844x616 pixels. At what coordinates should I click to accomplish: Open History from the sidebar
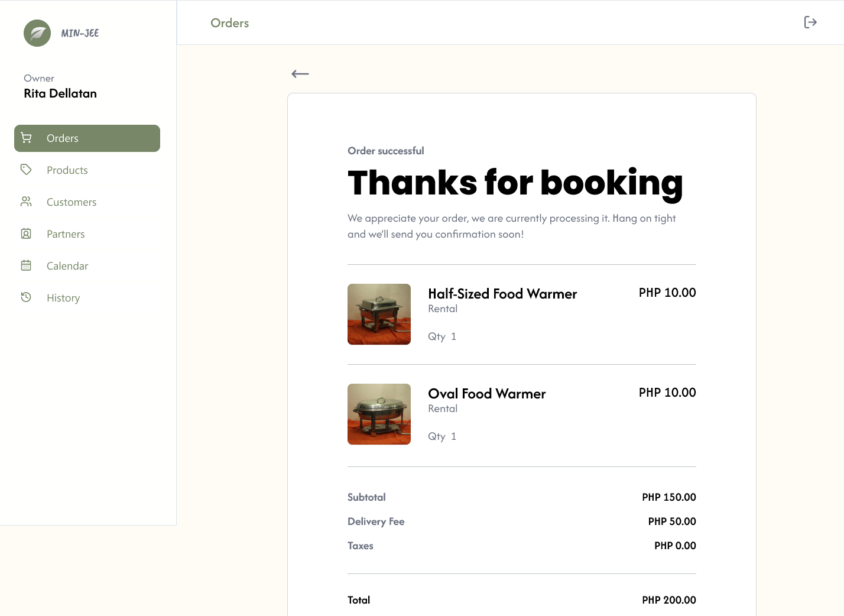coord(87,298)
